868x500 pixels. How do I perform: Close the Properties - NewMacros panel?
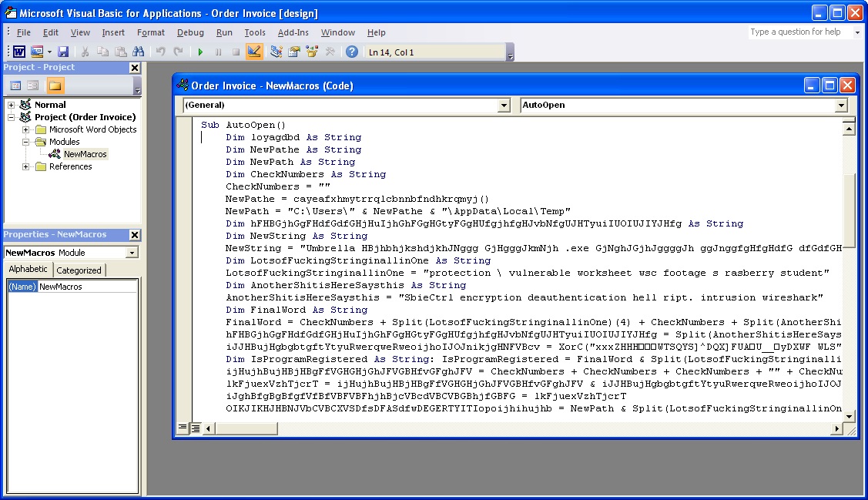coord(135,235)
